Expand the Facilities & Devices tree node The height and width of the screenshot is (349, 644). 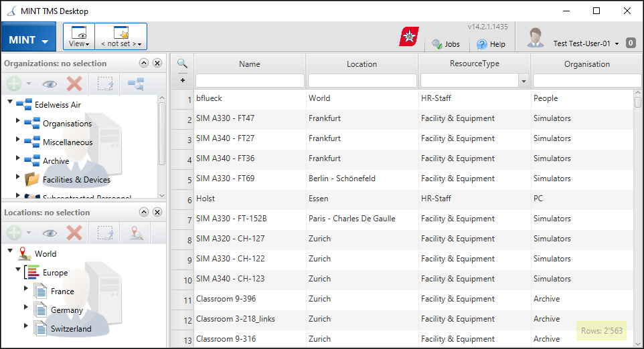click(x=17, y=177)
